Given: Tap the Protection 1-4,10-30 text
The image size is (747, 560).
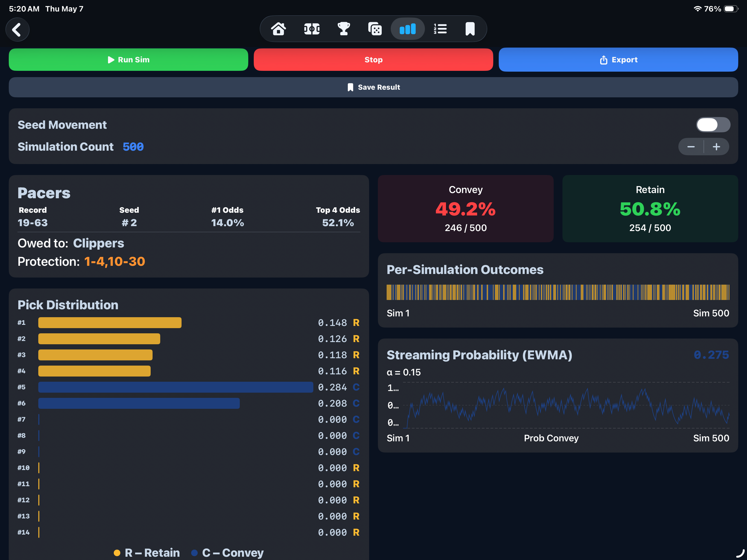Looking at the screenshot, I should (81, 262).
